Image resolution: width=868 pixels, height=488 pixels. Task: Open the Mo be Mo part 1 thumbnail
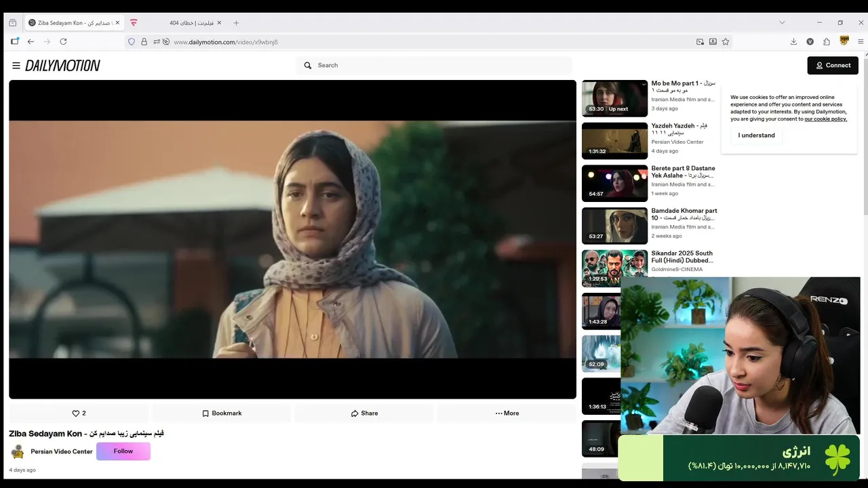tap(614, 98)
